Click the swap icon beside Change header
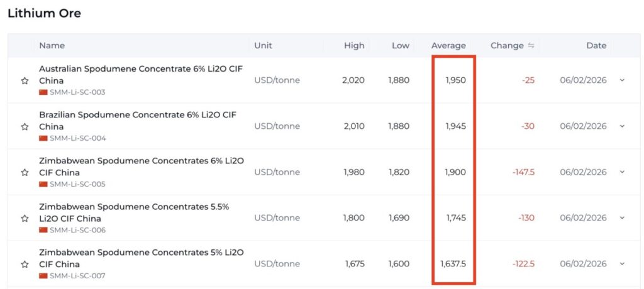This screenshot has height=289, width=644. click(x=531, y=45)
